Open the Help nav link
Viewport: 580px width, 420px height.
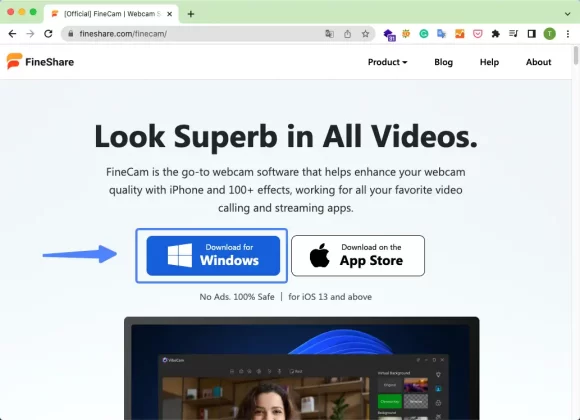point(489,62)
